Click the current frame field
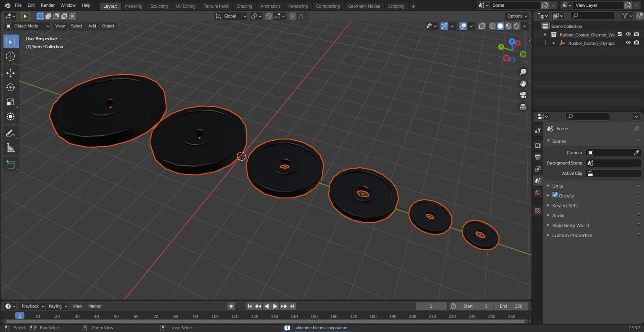 tap(431, 306)
